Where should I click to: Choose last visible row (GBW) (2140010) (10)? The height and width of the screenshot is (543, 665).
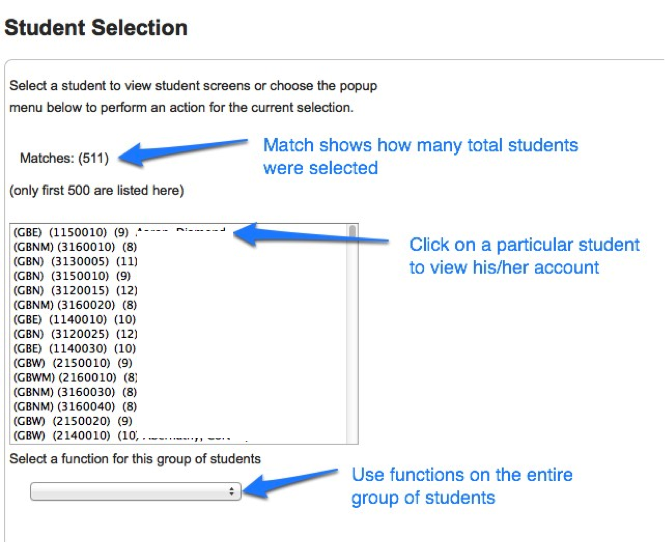click(x=75, y=436)
